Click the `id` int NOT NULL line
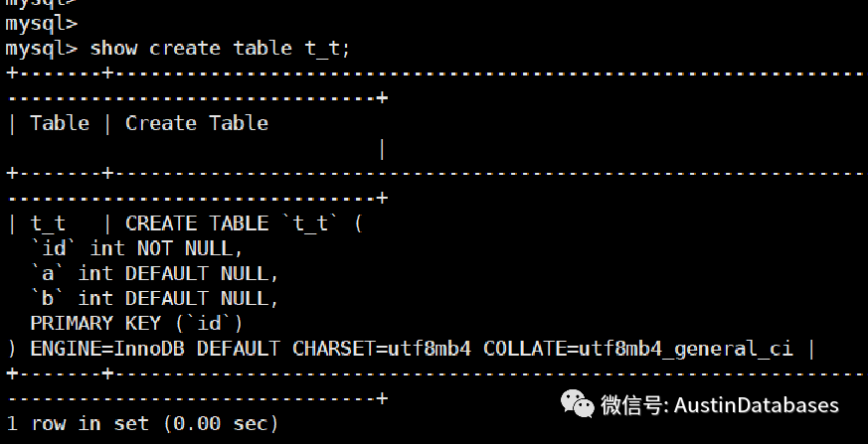The height and width of the screenshot is (444, 868). tap(136, 248)
